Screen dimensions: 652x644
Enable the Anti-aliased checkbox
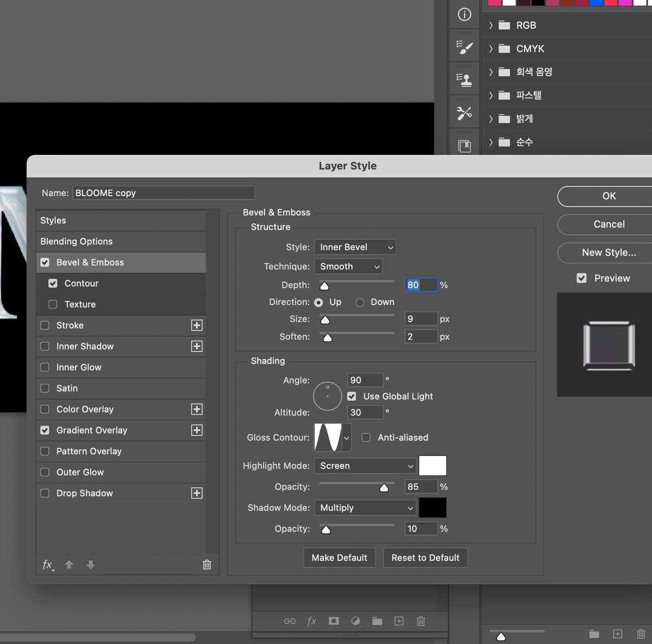pyautogui.click(x=366, y=437)
